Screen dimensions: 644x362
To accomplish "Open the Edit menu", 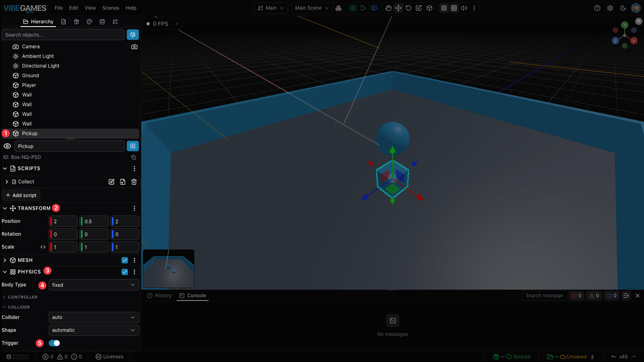I will click(74, 8).
